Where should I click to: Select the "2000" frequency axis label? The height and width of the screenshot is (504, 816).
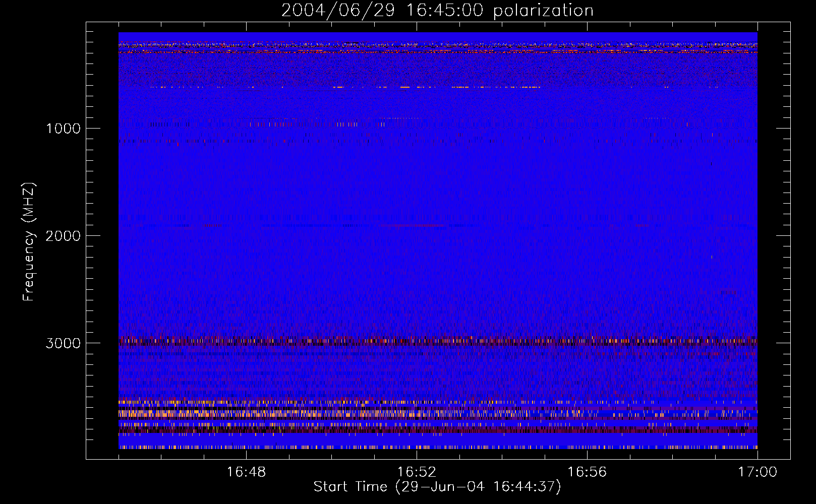[x=63, y=236]
